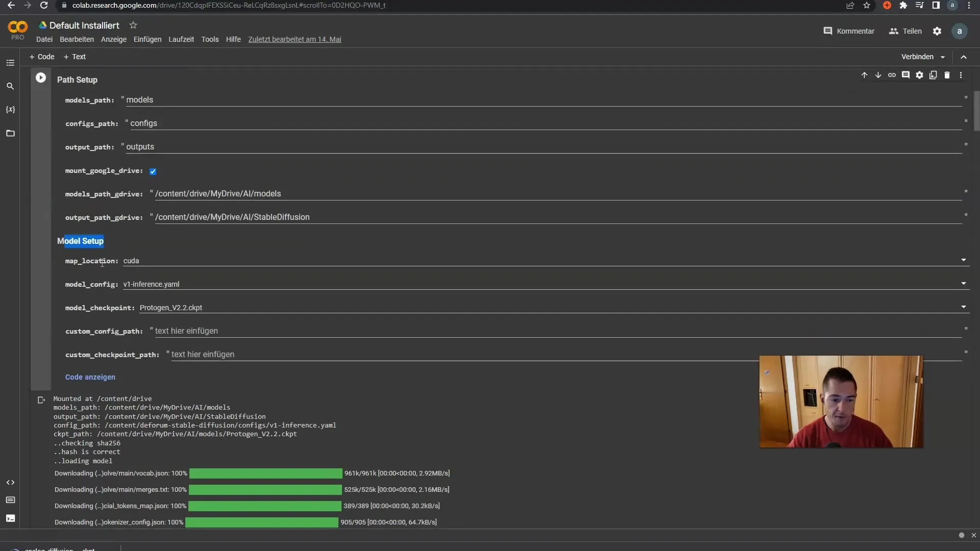Click the Model Setup heading
The width and height of the screenshot is (980, 551).
pos(80,241)
